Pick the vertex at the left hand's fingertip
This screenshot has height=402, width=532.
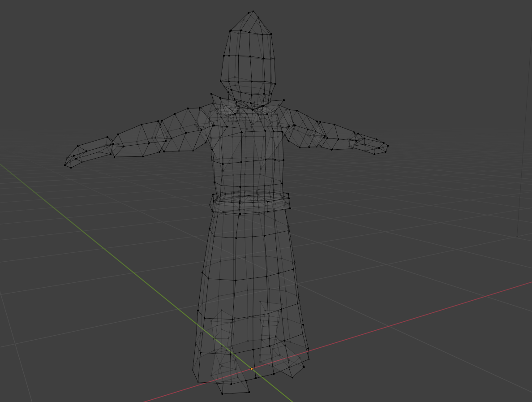(x=65, y=165)
